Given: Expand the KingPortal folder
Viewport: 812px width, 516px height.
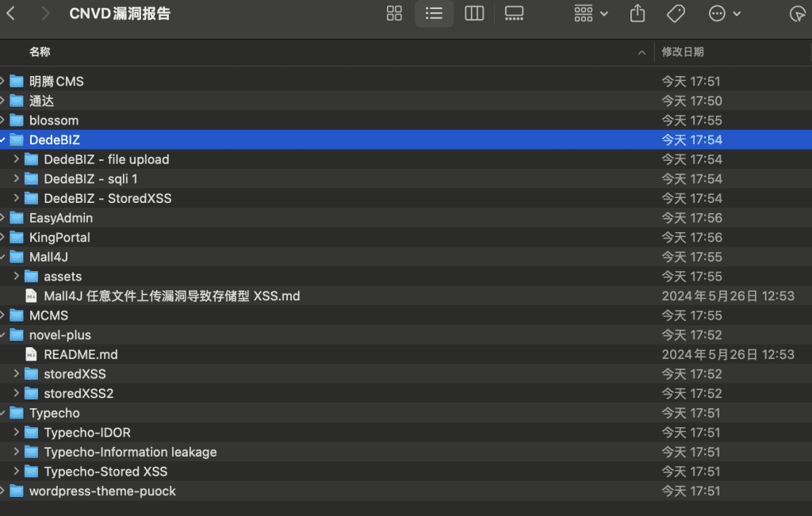Looking at the screenshot, I should (2, 237).
